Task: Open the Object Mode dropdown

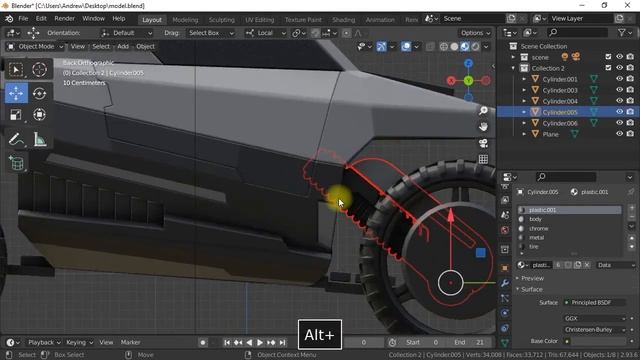Action: pos(36,47)
